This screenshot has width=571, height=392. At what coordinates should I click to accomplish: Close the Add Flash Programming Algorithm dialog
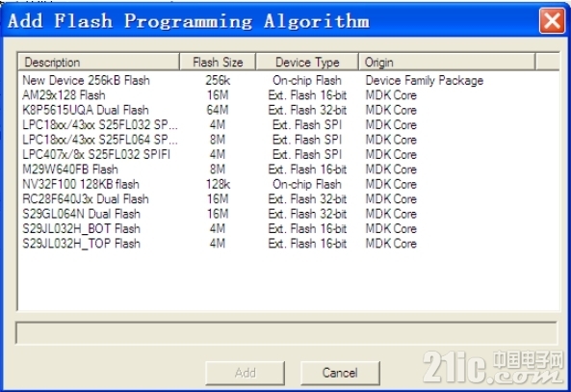tap(552, 21)
